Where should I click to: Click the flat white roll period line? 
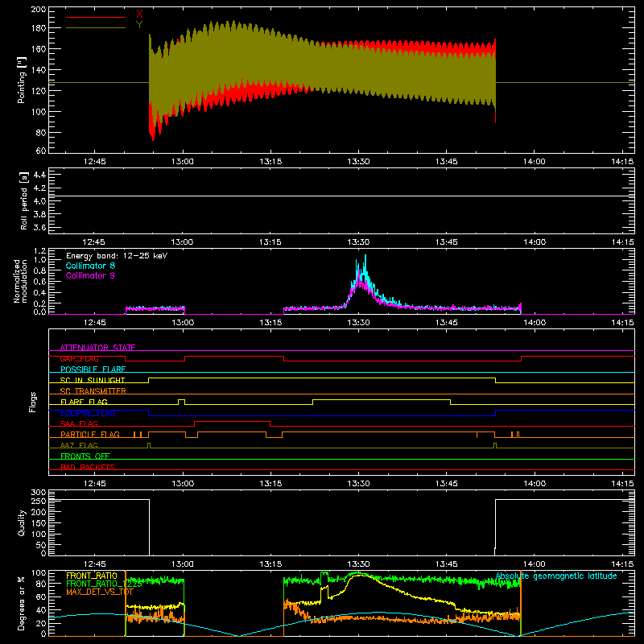pyautogui.click(x=341, y=196)
